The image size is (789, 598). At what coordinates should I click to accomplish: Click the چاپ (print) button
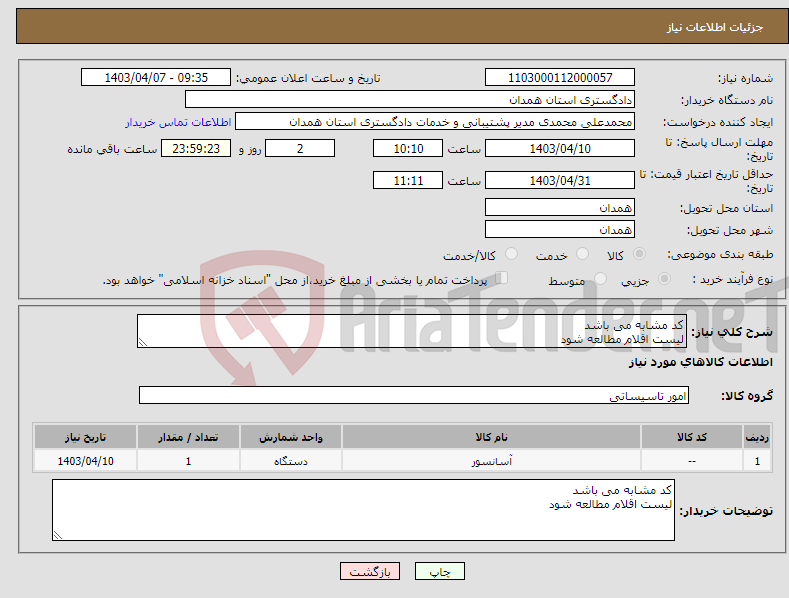[440, 571]
